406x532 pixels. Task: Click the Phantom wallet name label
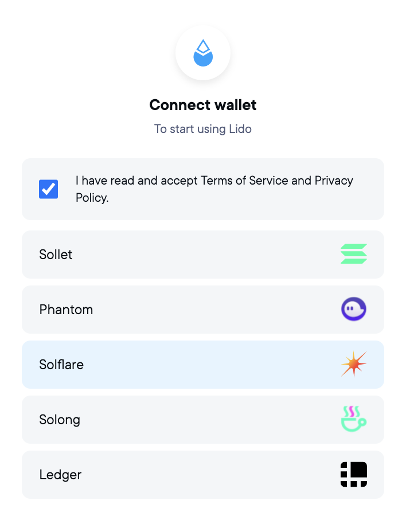(x=66, y=310)
